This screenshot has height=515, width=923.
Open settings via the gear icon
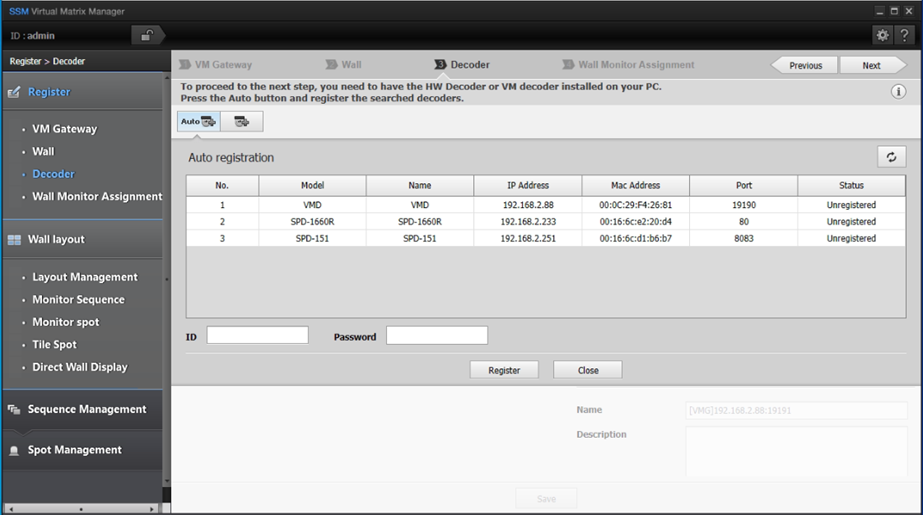[882, 35]
